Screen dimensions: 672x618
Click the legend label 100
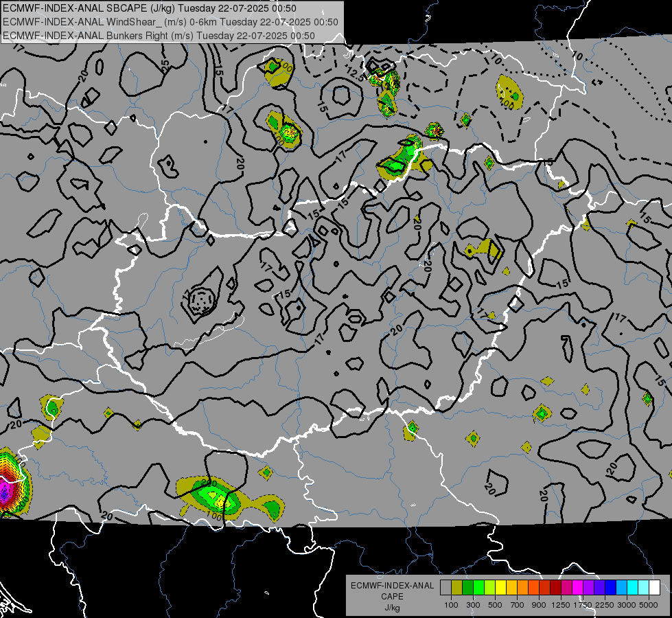point(451,605)
